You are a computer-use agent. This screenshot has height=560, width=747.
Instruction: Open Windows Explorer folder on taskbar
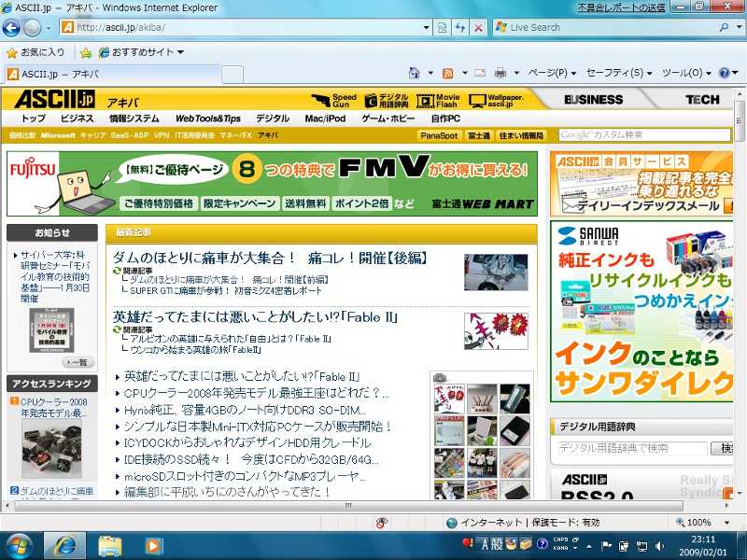coord(110,546)
